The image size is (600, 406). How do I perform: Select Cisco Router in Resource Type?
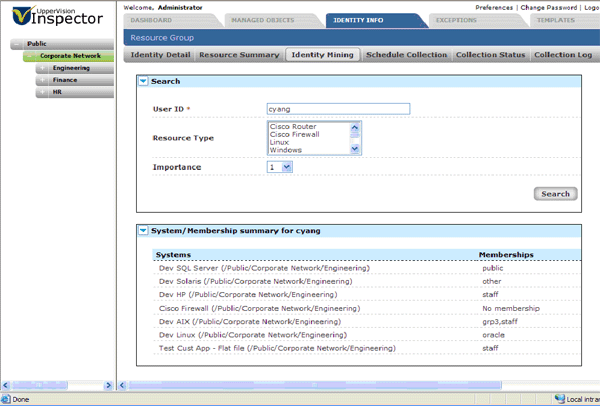(x=293, y=126)
